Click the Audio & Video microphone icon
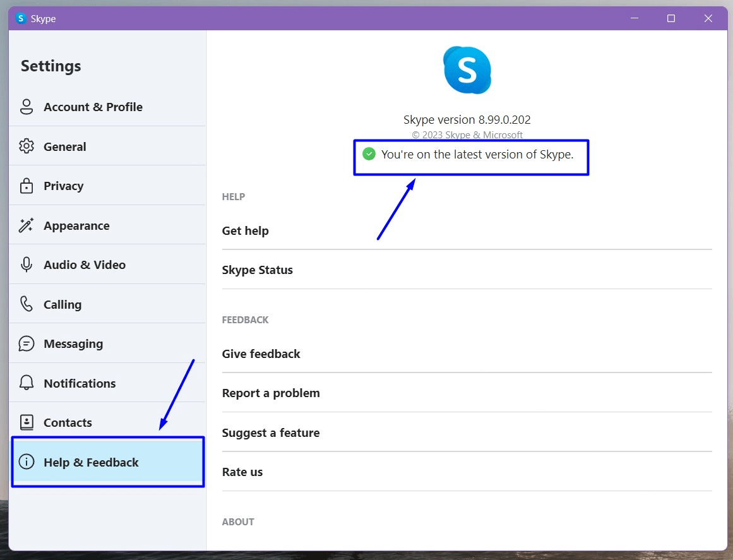 coord(27,265)
